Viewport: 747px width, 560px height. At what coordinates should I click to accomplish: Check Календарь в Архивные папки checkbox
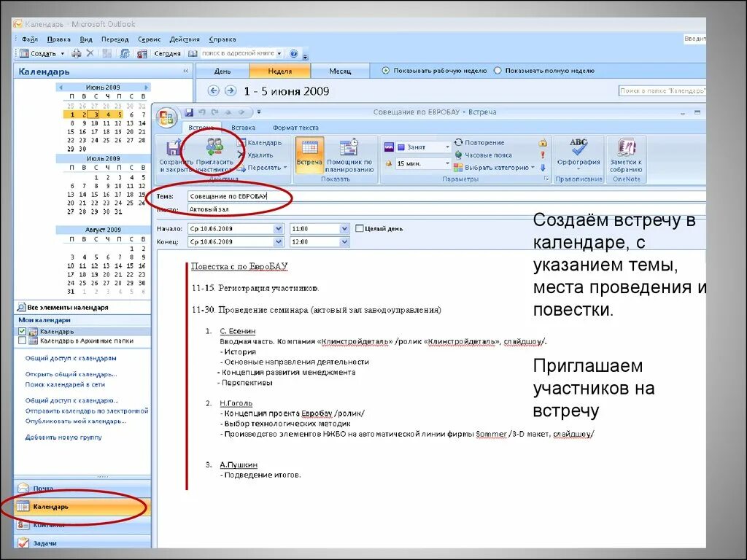tap(22, 341)
